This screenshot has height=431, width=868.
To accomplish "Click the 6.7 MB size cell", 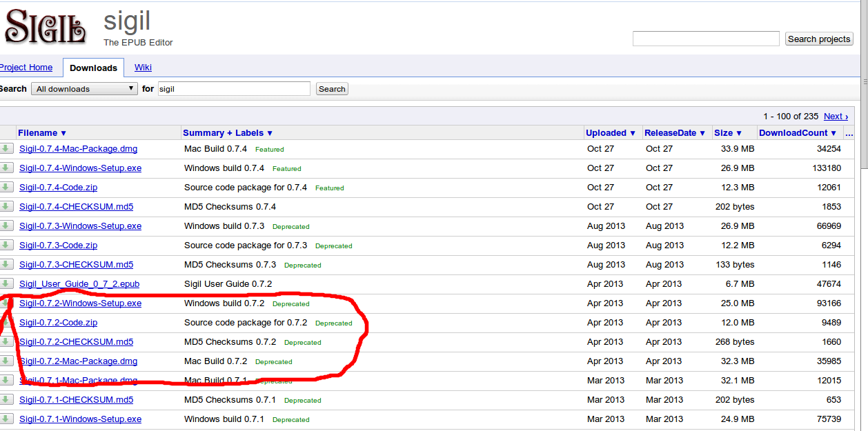I will click(x=740, y=283).
